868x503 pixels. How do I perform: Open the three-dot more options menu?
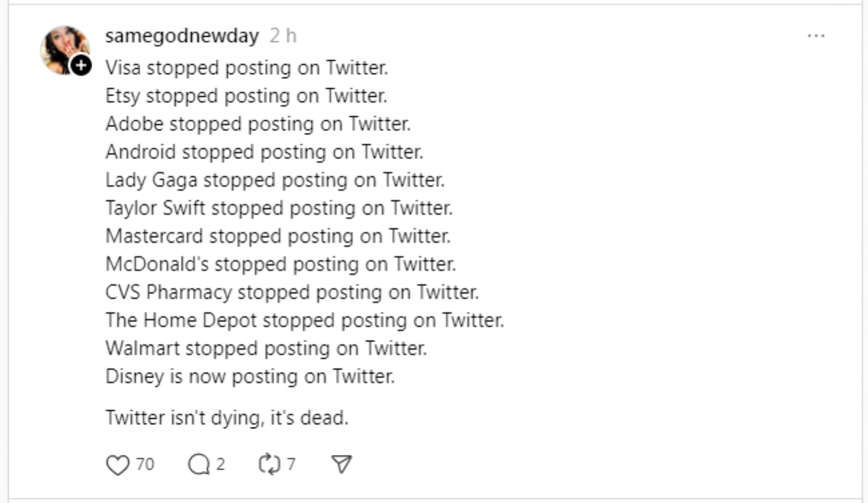pos(816,36)
